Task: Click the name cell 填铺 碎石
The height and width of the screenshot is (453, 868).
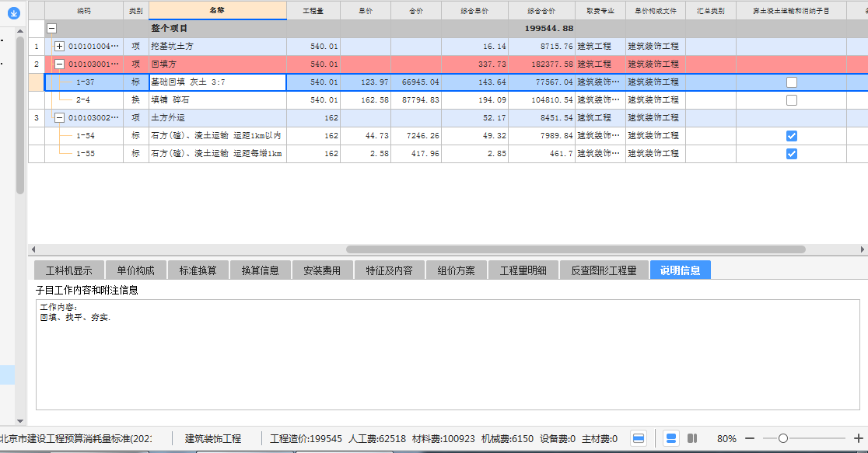Action: click(218, 100)
